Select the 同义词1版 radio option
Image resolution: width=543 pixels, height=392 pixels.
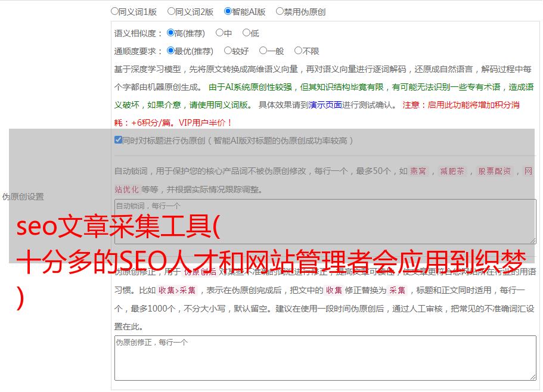pos(114,11)
